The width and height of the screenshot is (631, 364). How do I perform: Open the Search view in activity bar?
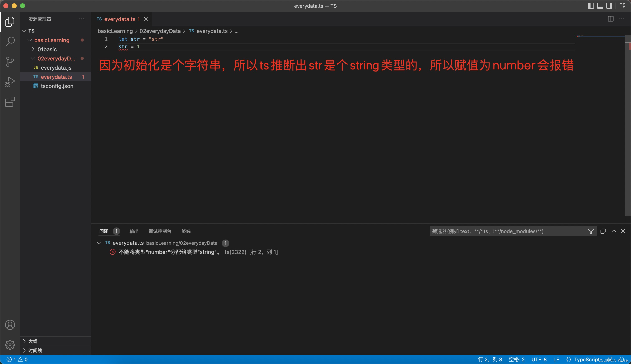pos(10,41)
